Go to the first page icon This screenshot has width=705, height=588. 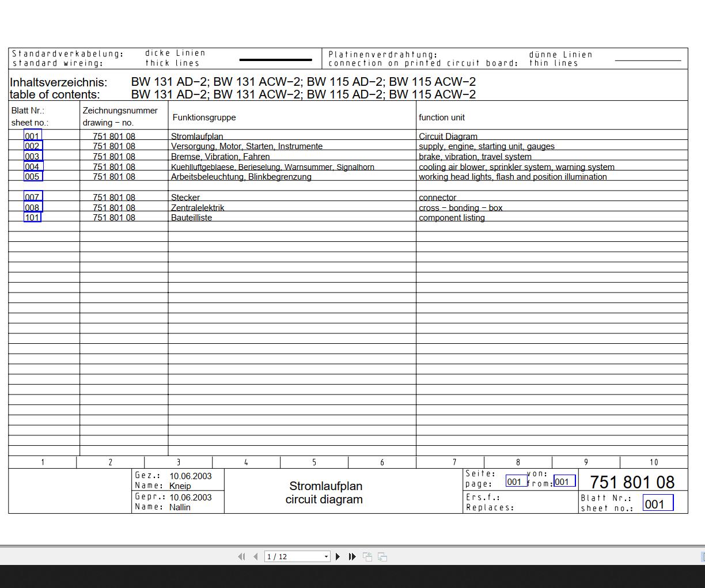(241, 556)
